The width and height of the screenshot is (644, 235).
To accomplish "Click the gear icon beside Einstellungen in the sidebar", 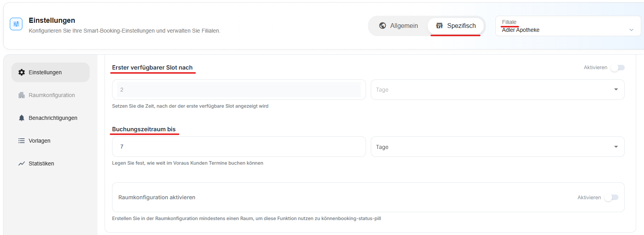I will (x=22, y=72).
